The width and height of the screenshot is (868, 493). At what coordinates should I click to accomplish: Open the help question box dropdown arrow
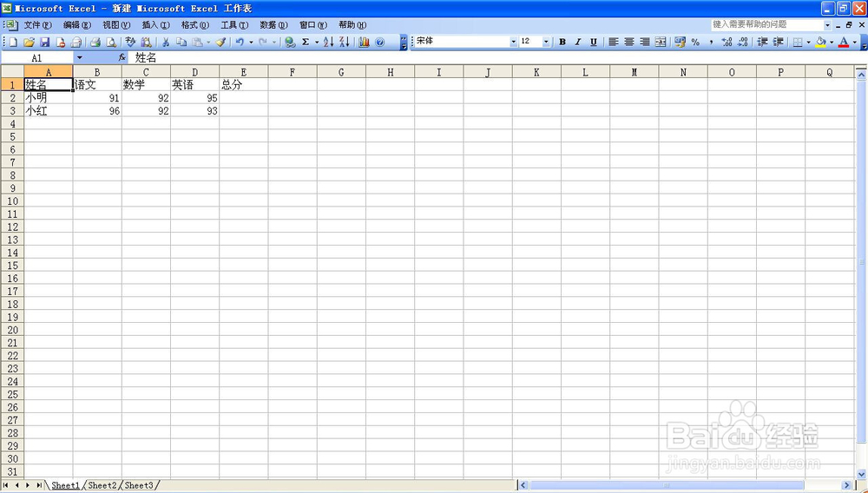[x=827, y=25]
